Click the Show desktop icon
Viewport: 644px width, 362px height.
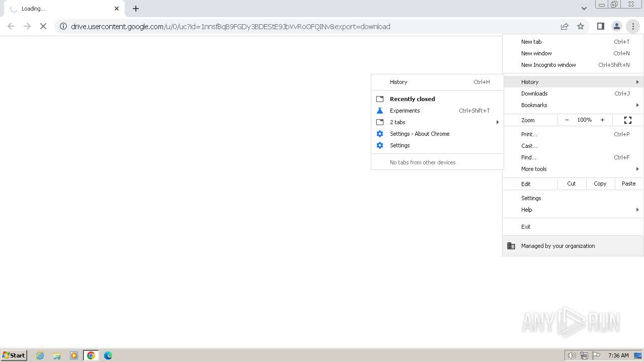click(638, 355)
